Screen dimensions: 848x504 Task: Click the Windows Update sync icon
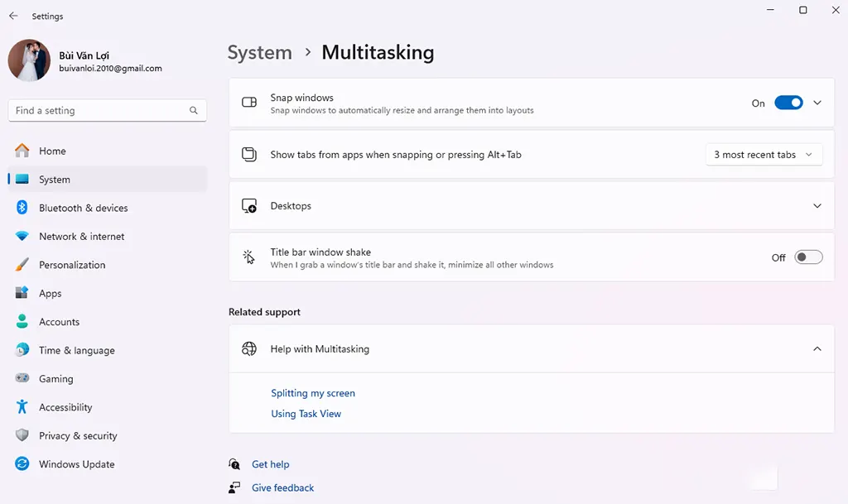22,464
